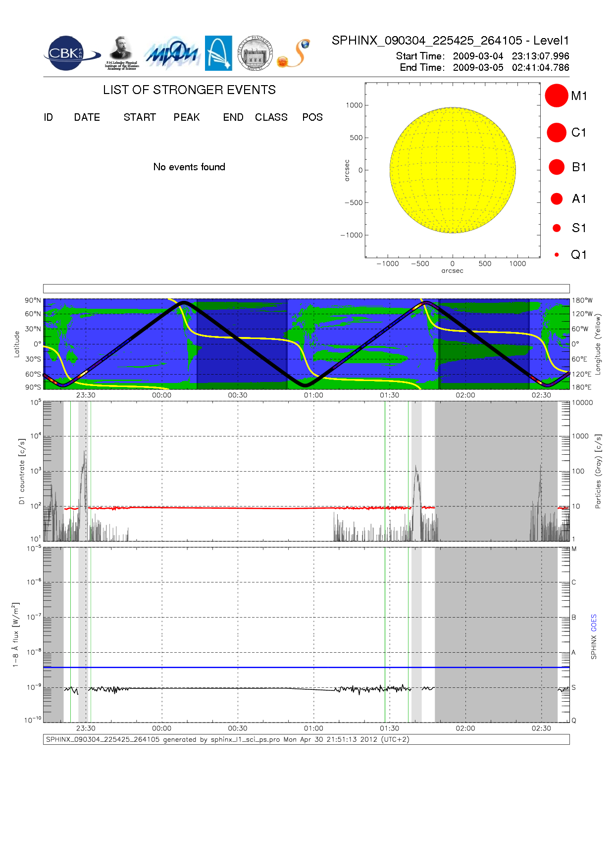Click the Start Time value 23:13:07.996
The height and width of the screenshot is (868, 614).
[x=541, y=56]
